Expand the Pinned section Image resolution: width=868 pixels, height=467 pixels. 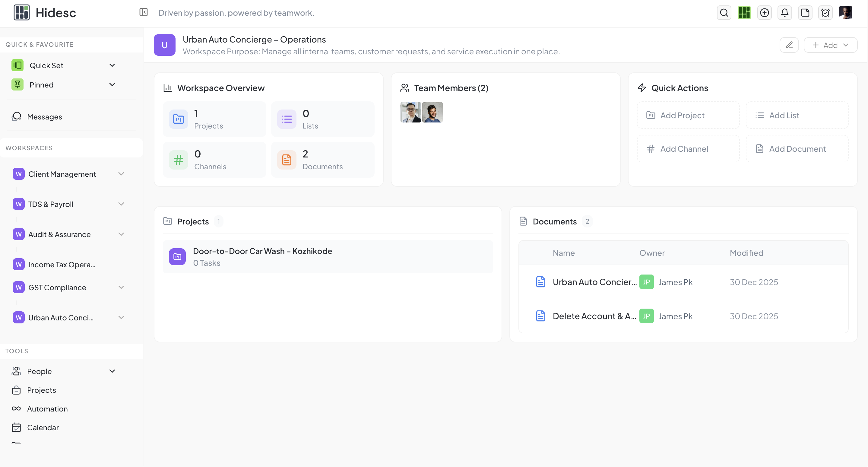click(112, 84)
